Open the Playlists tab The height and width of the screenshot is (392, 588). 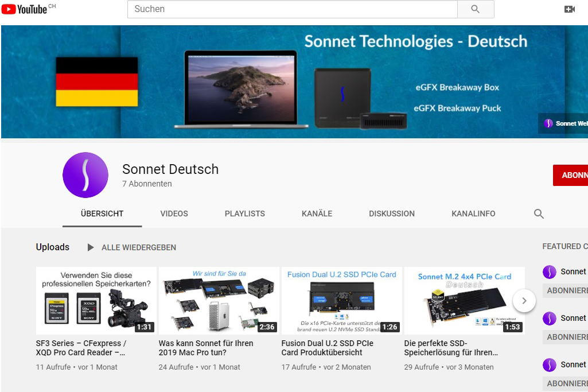pyautogui.click(x=245, y=214)
